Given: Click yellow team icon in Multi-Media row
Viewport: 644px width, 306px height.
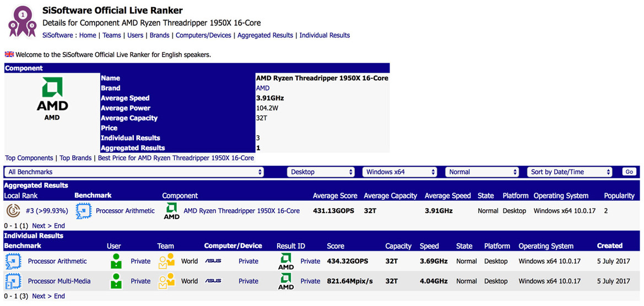Looking at the screenshot, I should tap(167, 281).
